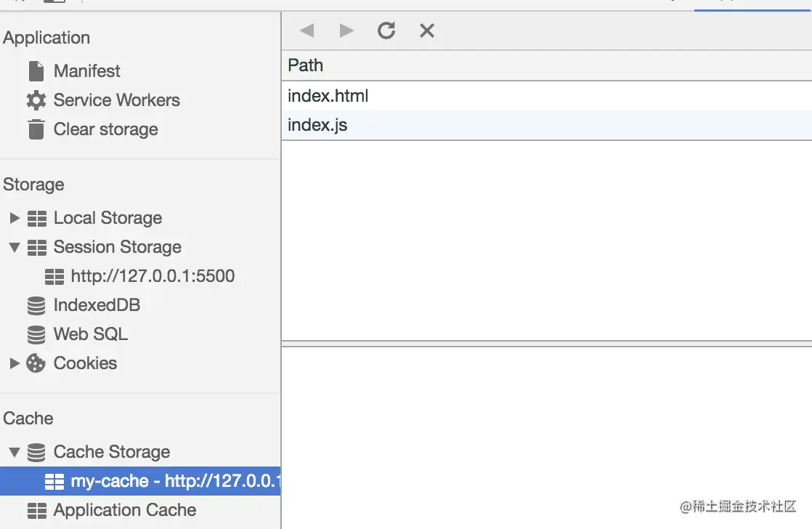
Task: Select the Cache Storage item
Action: (x=112, y=452)
